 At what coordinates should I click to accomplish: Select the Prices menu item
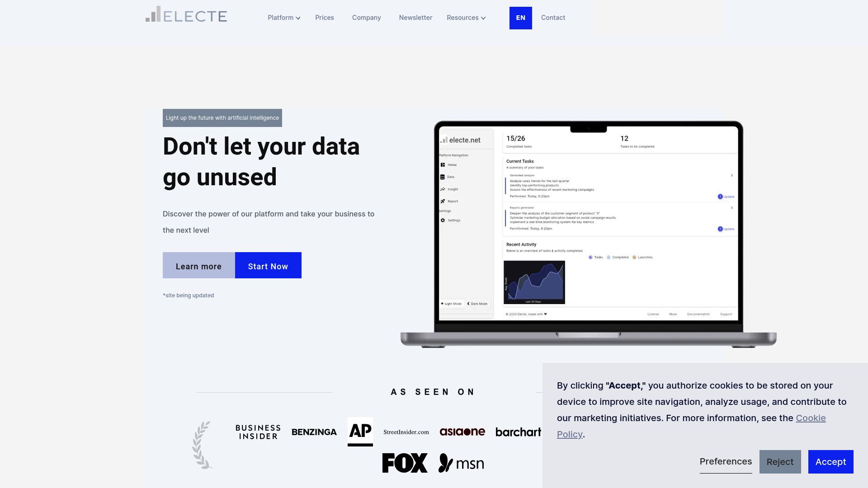[324, 17]
